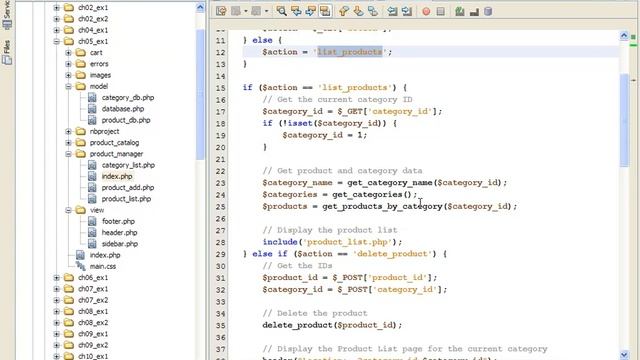Image resolution: width=640 pixels, height=360 pixels.
Task: Expand the images folder
Action: (69, 75)
